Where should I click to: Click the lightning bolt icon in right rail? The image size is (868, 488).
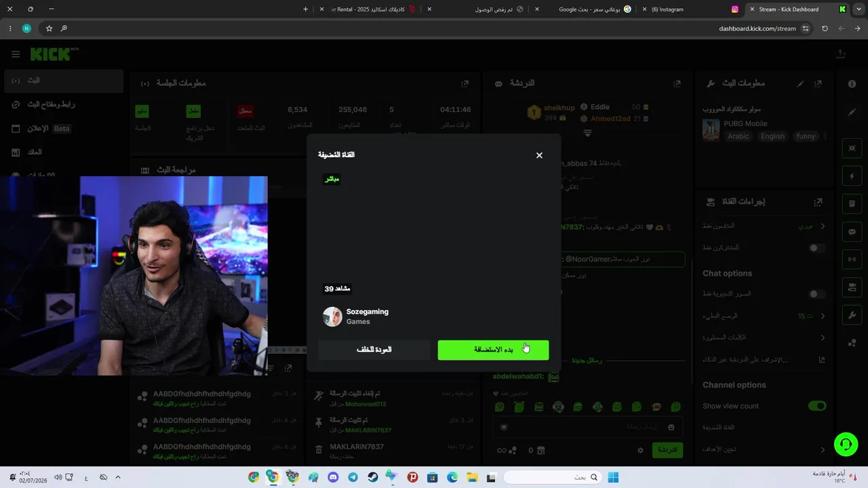852,176
